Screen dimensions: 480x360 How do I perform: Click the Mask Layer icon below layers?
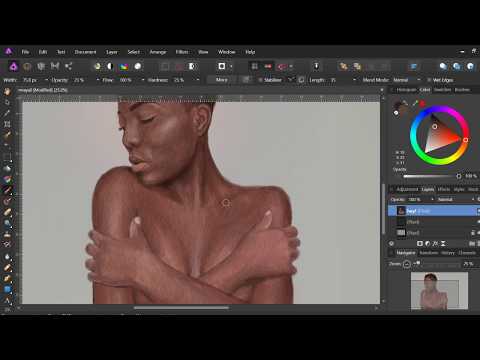[x=420, y=244]
